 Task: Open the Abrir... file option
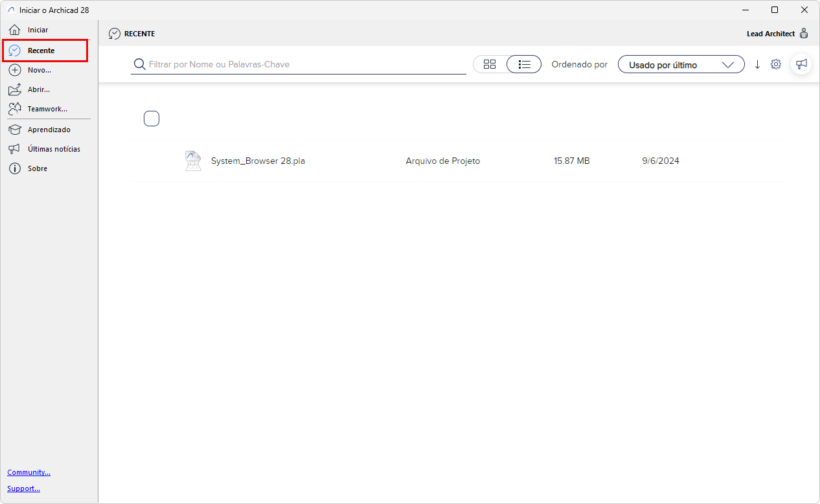click(38, 89)
